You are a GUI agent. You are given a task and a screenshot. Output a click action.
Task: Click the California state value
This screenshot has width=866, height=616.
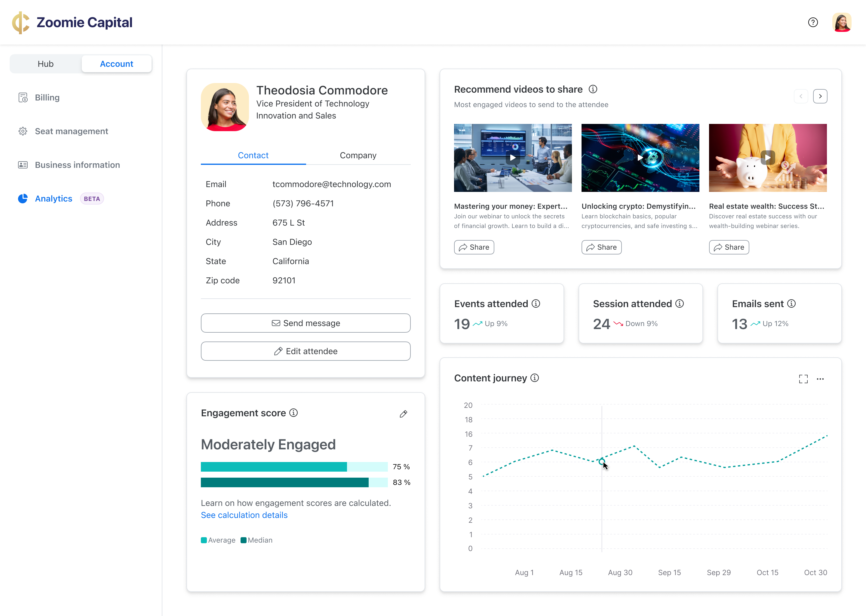coord(290,261)
